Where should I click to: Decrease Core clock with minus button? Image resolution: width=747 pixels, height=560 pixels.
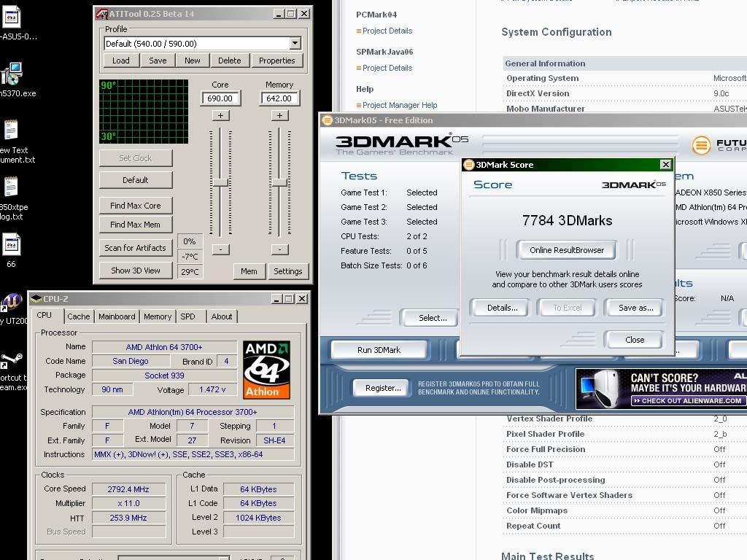coord(220,249)
